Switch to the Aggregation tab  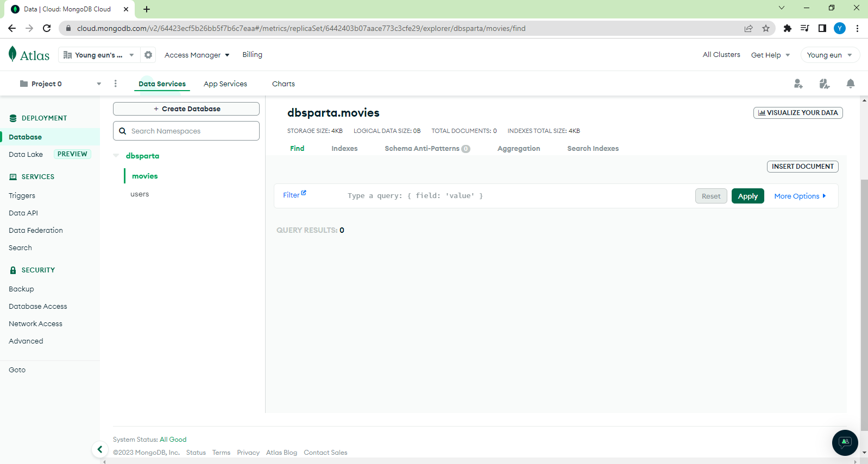pyautogui.click(x=519, y=148)
